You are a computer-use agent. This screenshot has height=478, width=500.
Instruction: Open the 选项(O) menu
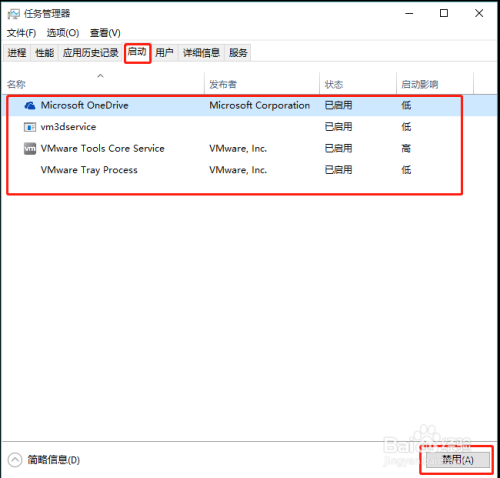pos(63,33)
